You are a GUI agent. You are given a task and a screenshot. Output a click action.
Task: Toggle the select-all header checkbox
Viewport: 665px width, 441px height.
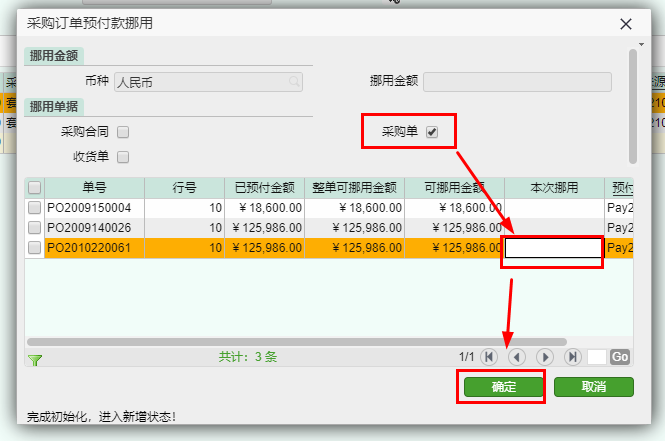[35, 187]
